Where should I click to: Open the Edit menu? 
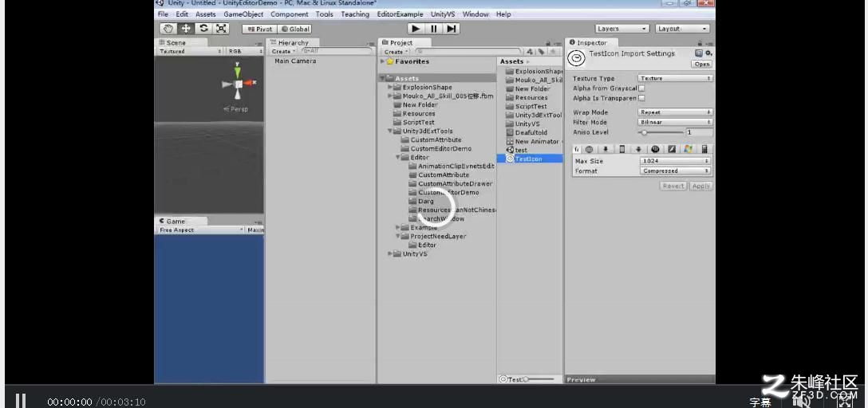(x=182, y=14)
